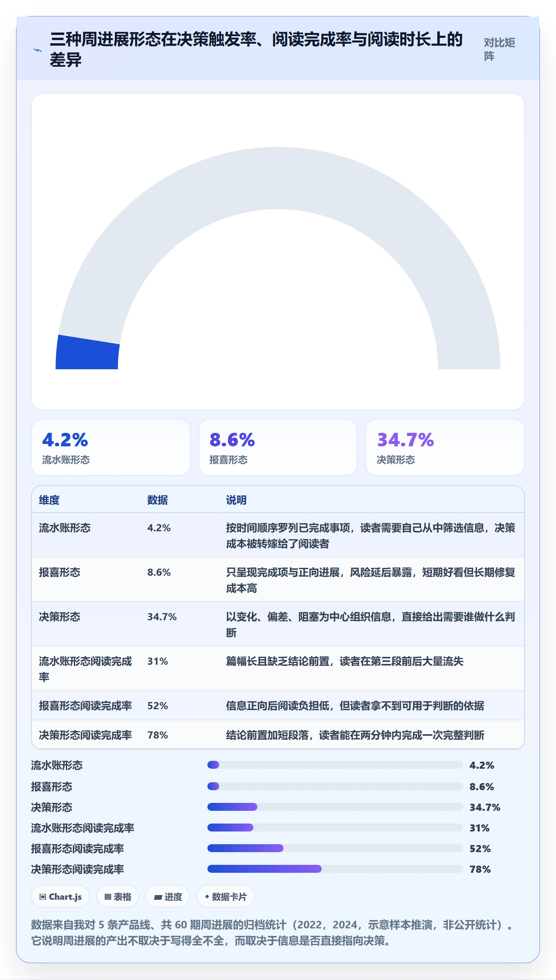The width and height of the screenshot is (556, 980).
Task: Click the 数据卡片 tag chip
Action: pos(226,896)
